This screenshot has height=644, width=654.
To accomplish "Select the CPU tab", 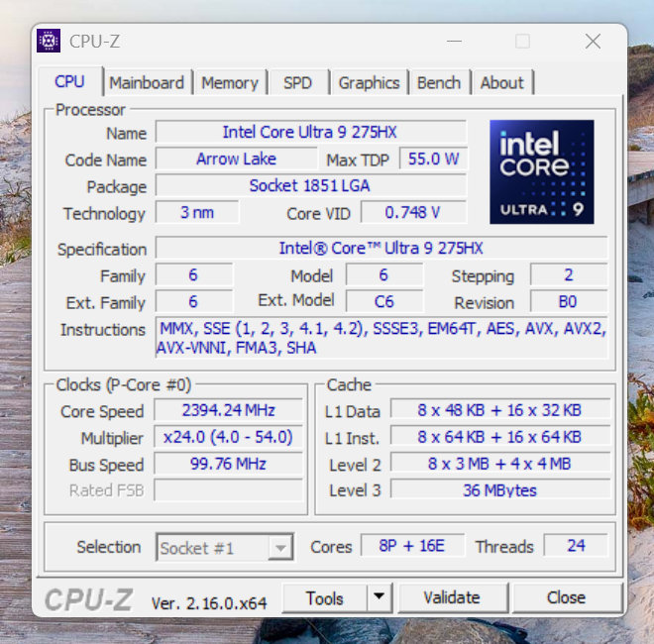I will 70,82.
